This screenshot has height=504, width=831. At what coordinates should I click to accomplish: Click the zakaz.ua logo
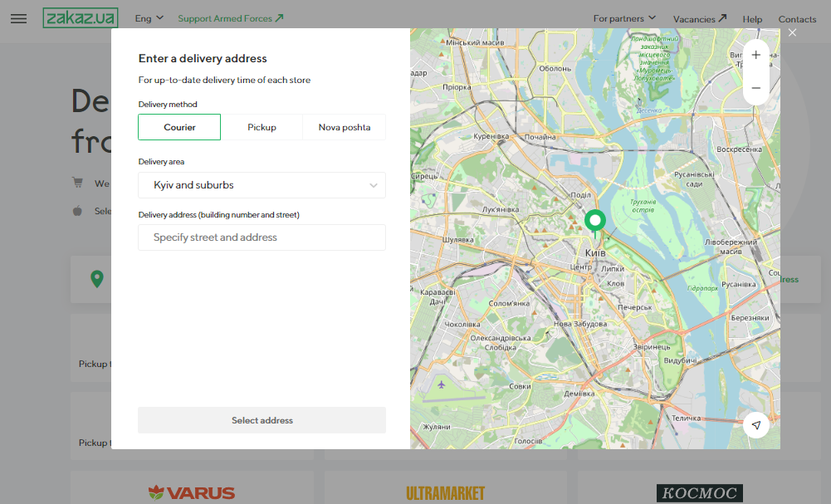[81, 18]
